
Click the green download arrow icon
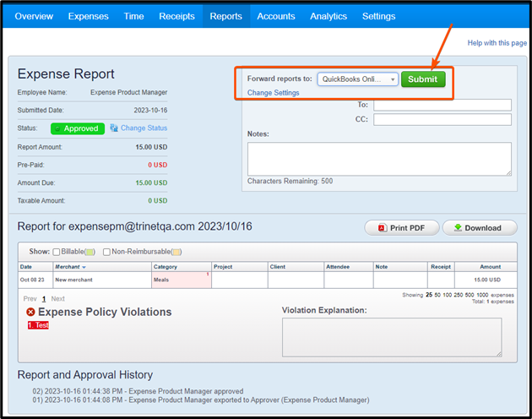pyautogui.click(x=458, y=227)
